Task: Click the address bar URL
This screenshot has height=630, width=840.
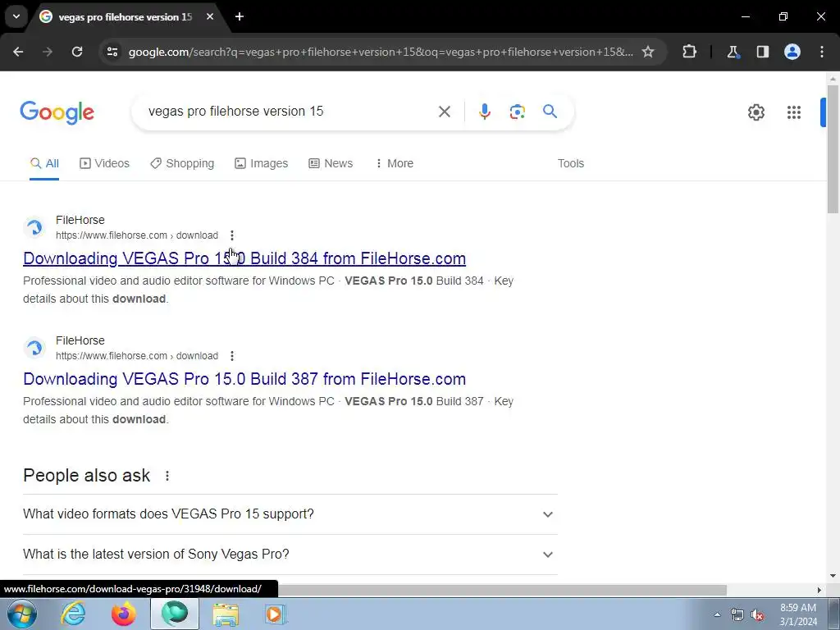Action: coord(381,52)
